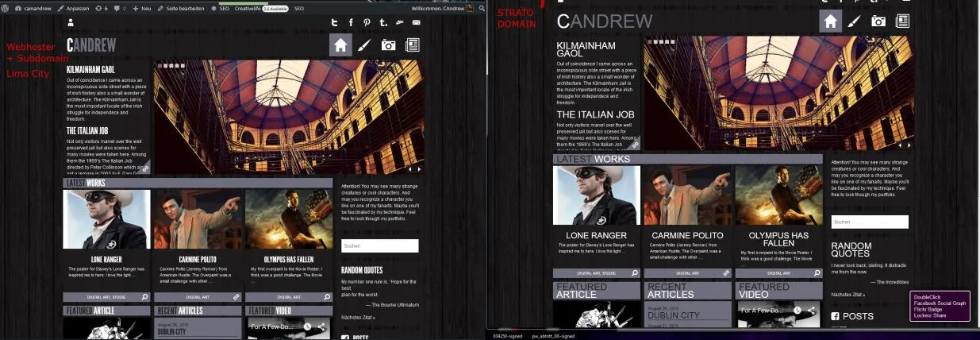Image resolution: width=980 pixels, height=340 pixels.
Task: Open camera icon in right window
Action: [878, 21]
